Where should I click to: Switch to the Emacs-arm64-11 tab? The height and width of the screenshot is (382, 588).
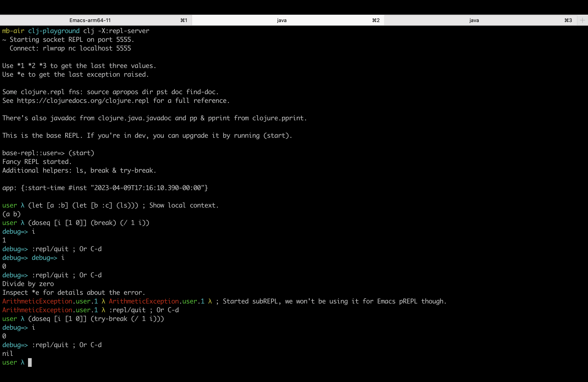[x=96, y=20]
